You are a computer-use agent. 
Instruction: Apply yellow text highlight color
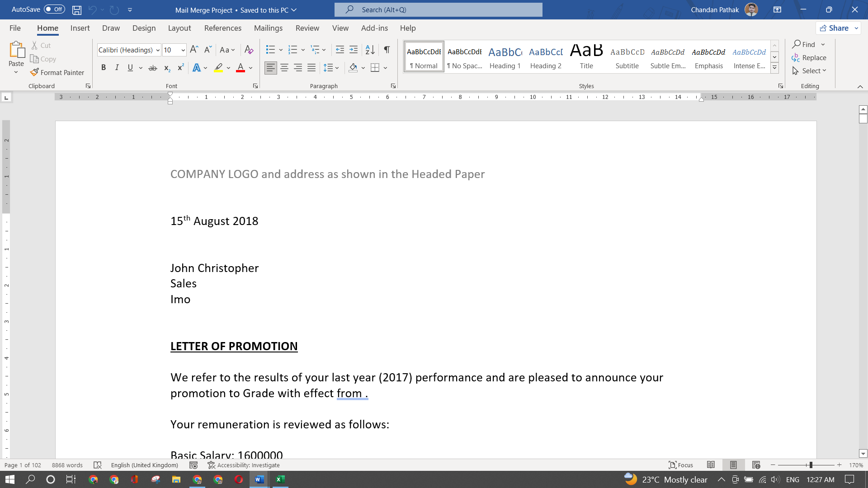click(x=218, y=68)
